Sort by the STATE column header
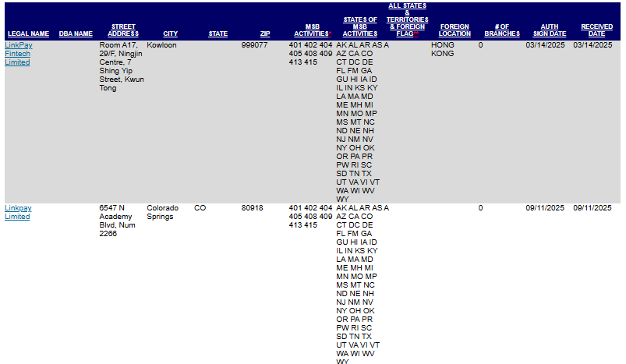Screen dimensions: 626x364 [x=218, y=34]
